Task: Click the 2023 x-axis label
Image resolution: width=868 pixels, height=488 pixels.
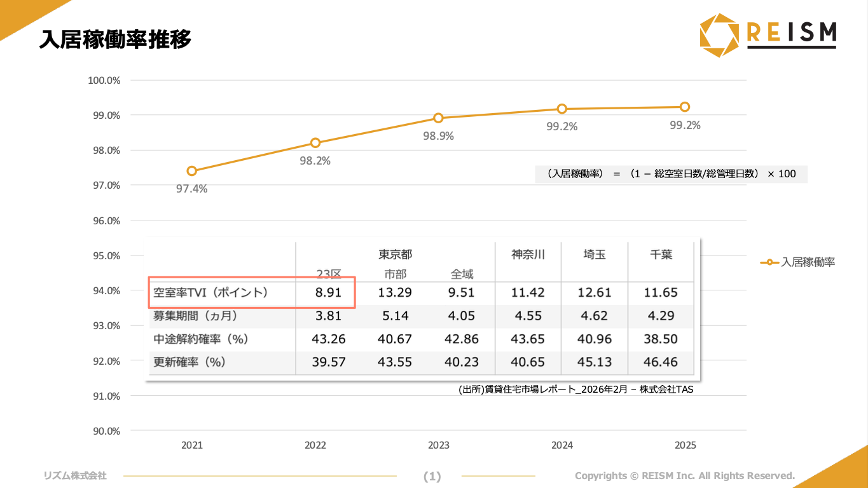Action: pos(439,445)
